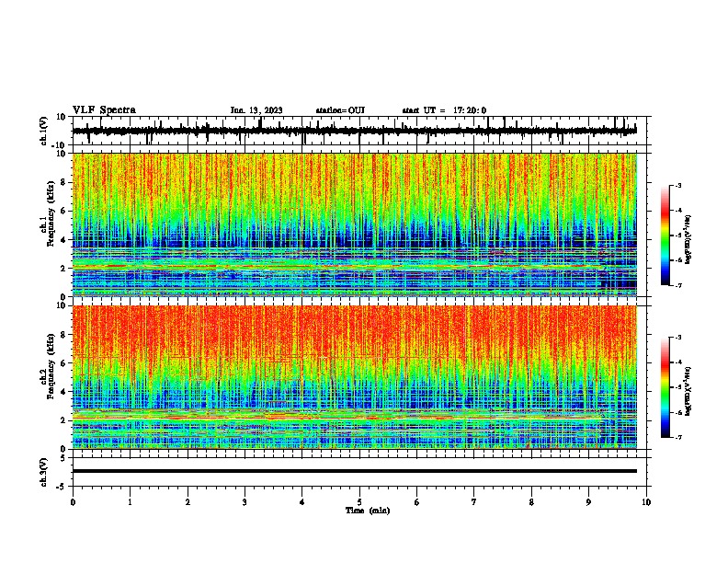Click the ch.1 "Frequency (kHz)" axis label
The height and width of the screenshot is (563, 728).
pos(50,213)
